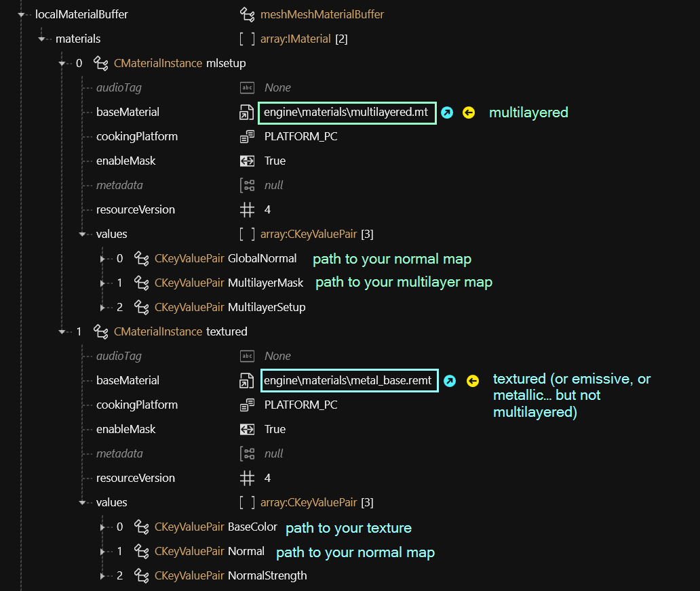
Task: Select the CMaterialInstance mlsetup tree item
Action: coord(180,64)
